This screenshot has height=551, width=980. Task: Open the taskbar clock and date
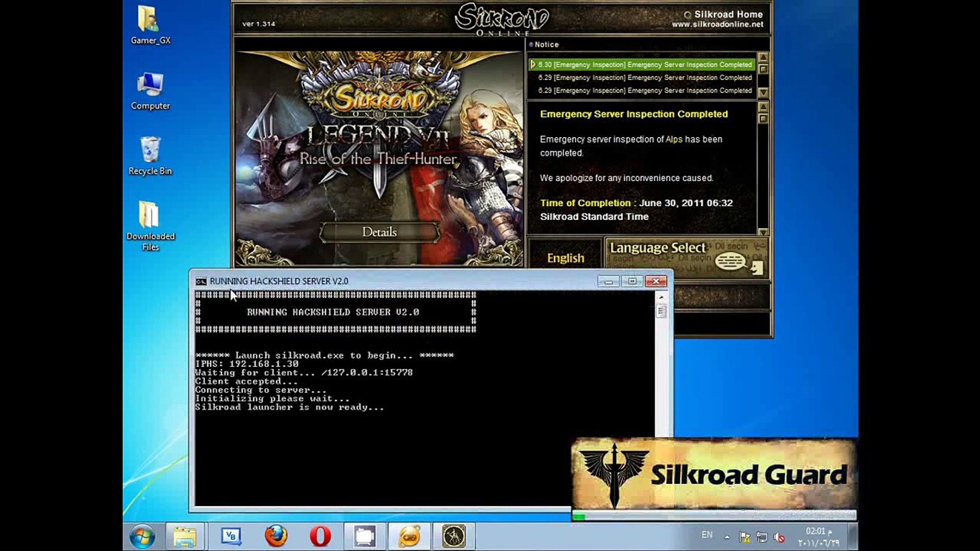coord(819,537)
